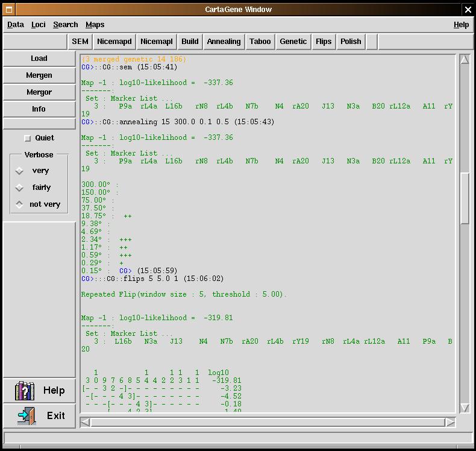476x451 pixels.
Task: Click the Polish toolbar button
Action: coord(351,42)
